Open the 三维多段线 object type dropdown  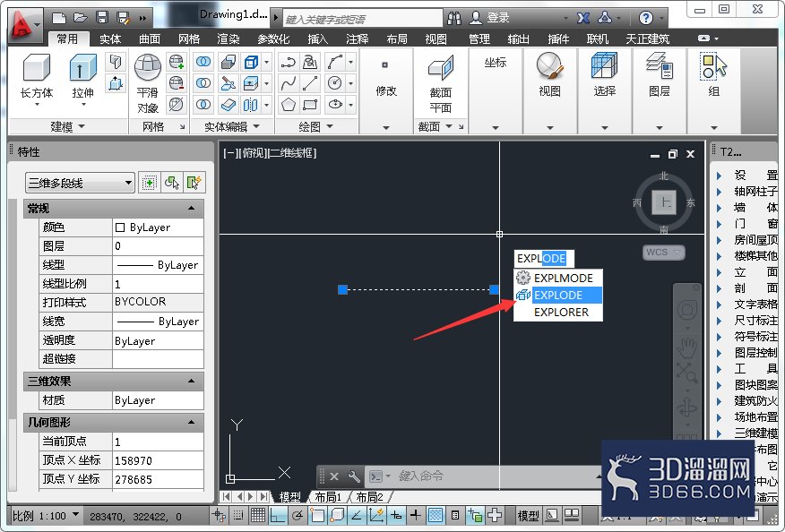tap(80, 183)
